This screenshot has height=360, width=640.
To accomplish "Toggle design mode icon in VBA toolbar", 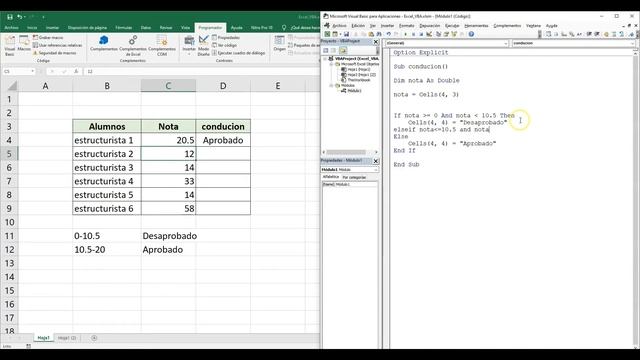I will coord(429,34).
